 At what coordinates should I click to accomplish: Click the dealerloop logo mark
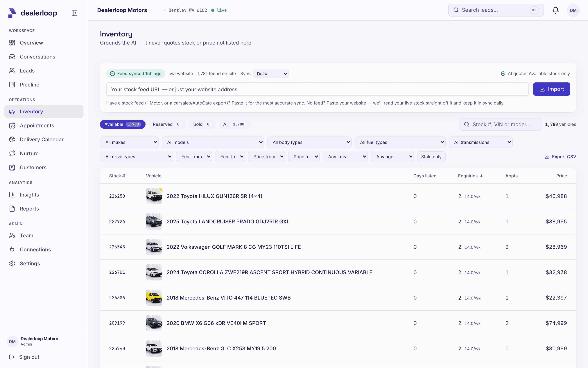pos(12,13)
